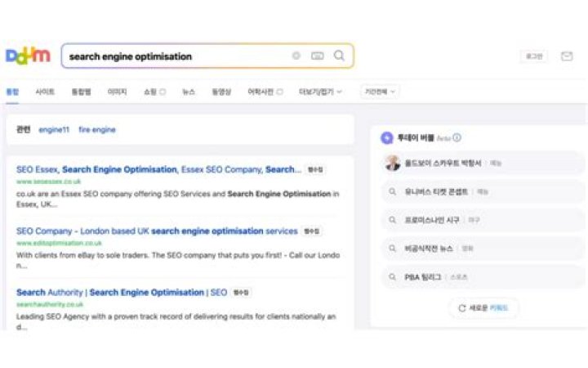Click magnifier icon in 유니버스 티켓 row
The image size is (588, 368).
pyautogui.click(x=392, y=192)
